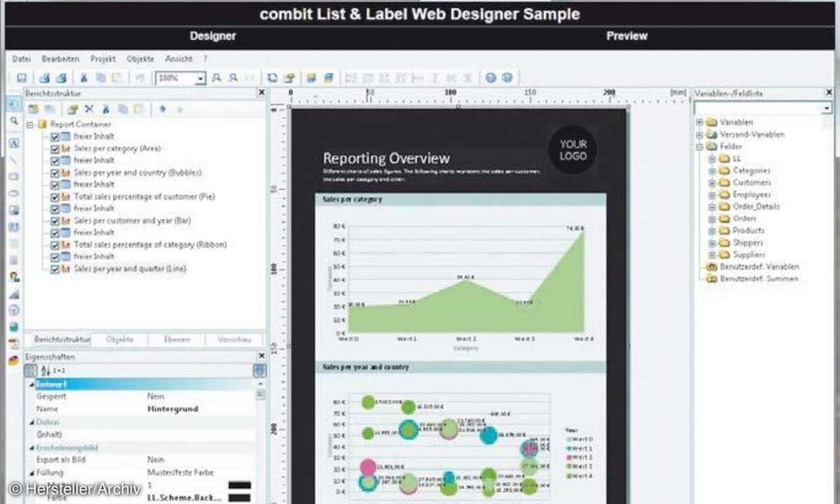
Task: Click the first zoom magnifier next to 100% box
Action: coord(216,78)
